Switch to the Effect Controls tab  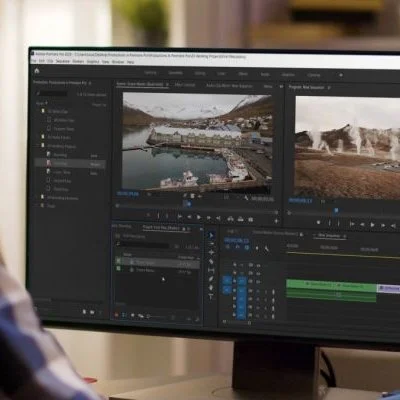coord(185,85)
